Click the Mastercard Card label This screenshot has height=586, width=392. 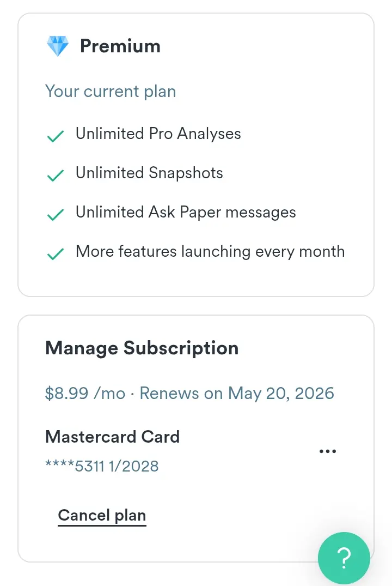[x=112, y=437]
